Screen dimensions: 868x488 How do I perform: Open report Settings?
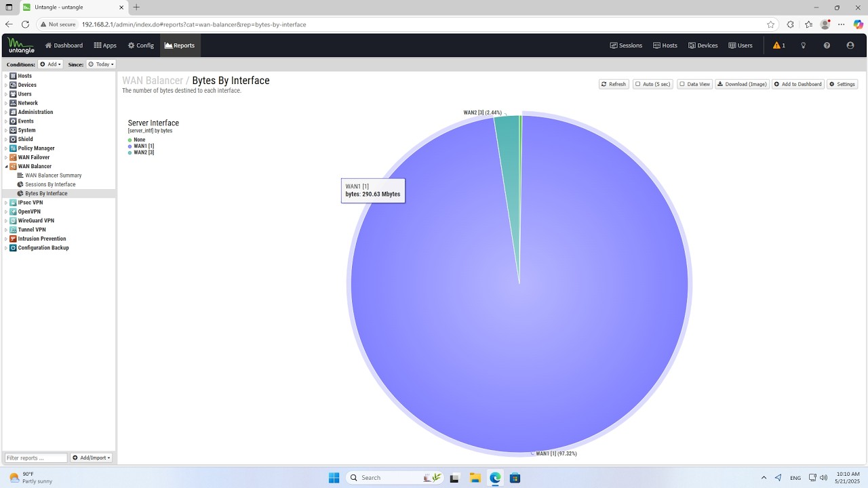[842, 84]
